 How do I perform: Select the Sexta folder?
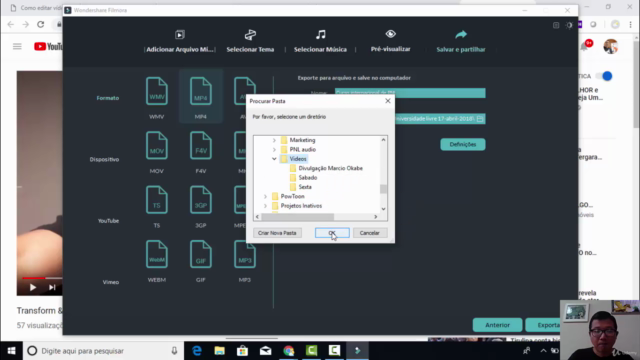coord(305,187)
